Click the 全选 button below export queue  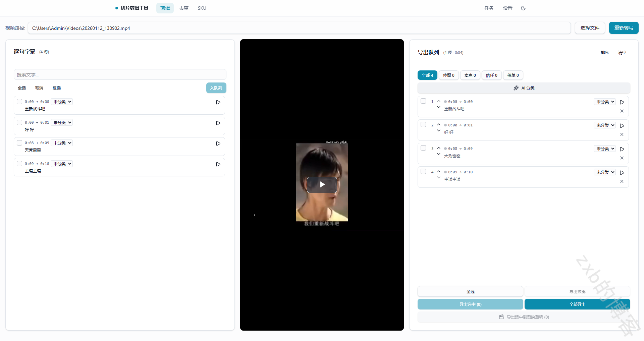point(470,291)
